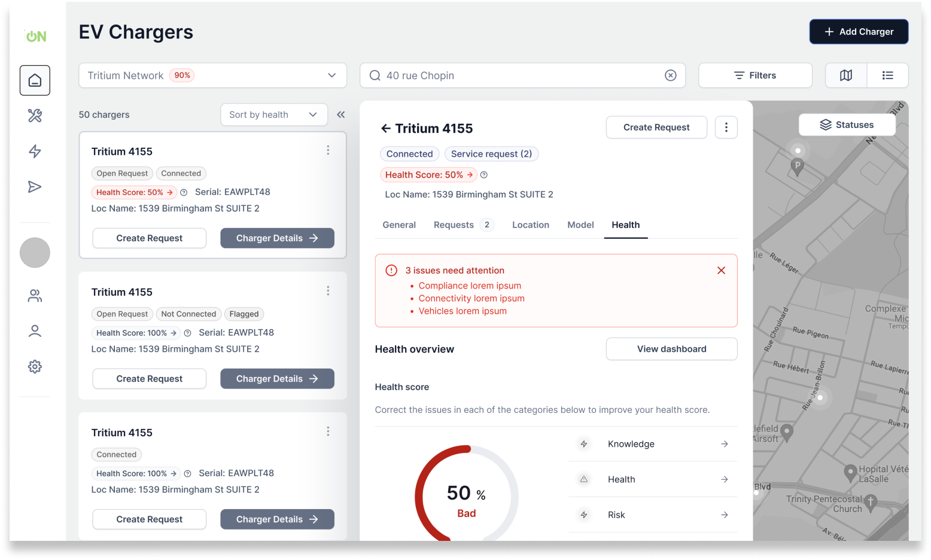This screenshot has width=931, height=560.
Task: Expand the Tritium Network dropdown
Action: (213, 75)
